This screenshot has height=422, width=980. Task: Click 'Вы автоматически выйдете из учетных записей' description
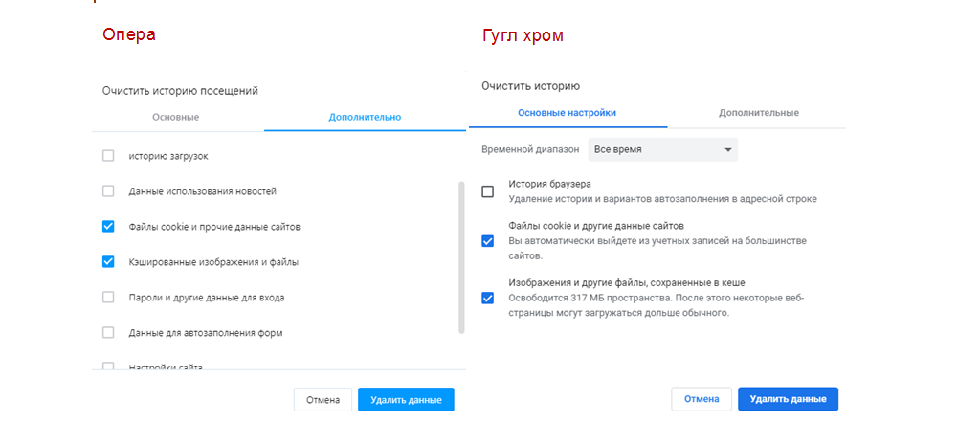pyautogui.click(x=657, y=248)
